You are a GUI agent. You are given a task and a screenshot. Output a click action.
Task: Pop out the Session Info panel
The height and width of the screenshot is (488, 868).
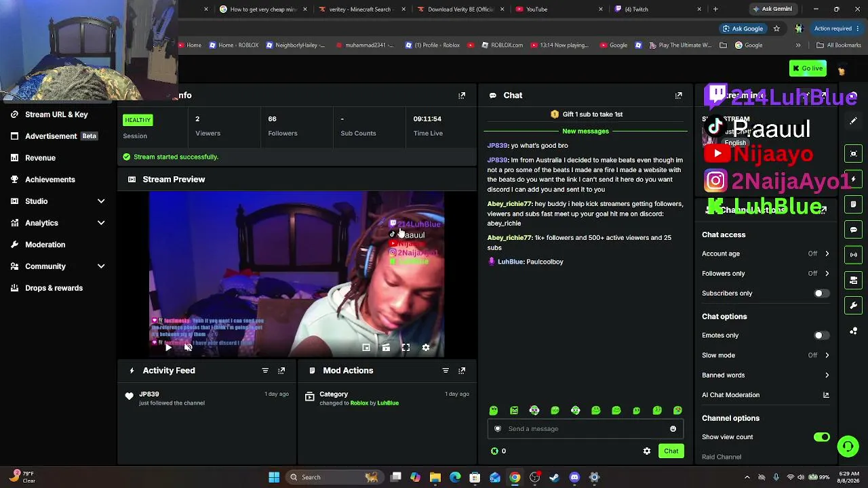point(462,96)
